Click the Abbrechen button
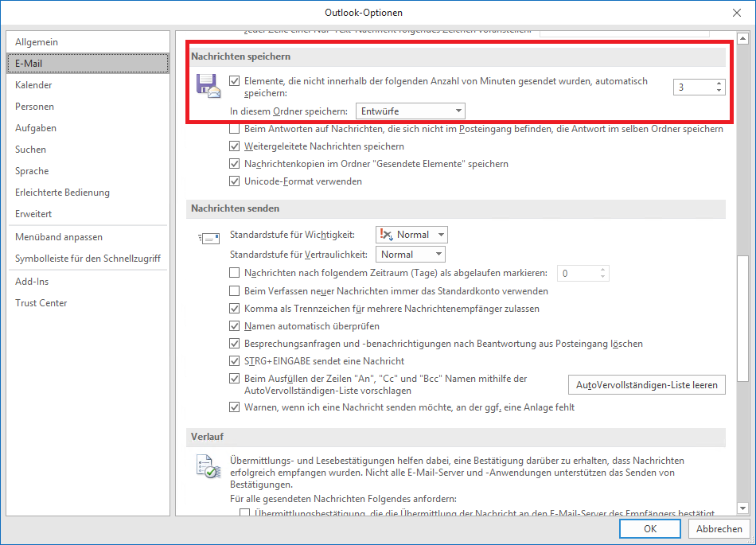Viewport: 756px width, 545px height. coord(719,528)
